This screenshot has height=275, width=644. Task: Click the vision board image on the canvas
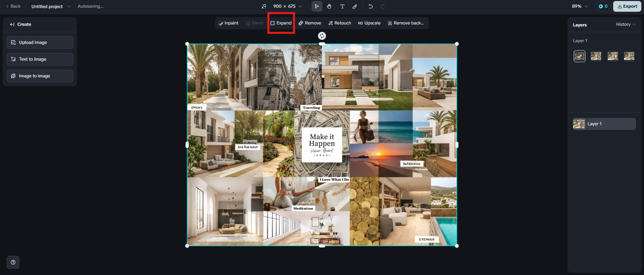click(322, 145)
